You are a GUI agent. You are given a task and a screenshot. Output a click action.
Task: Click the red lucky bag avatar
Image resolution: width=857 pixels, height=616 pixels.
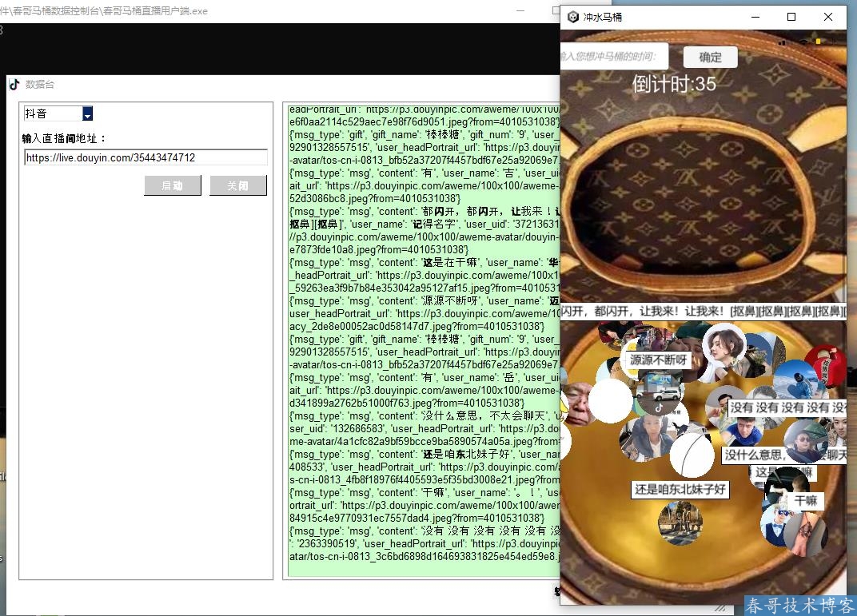click(825, 368)
